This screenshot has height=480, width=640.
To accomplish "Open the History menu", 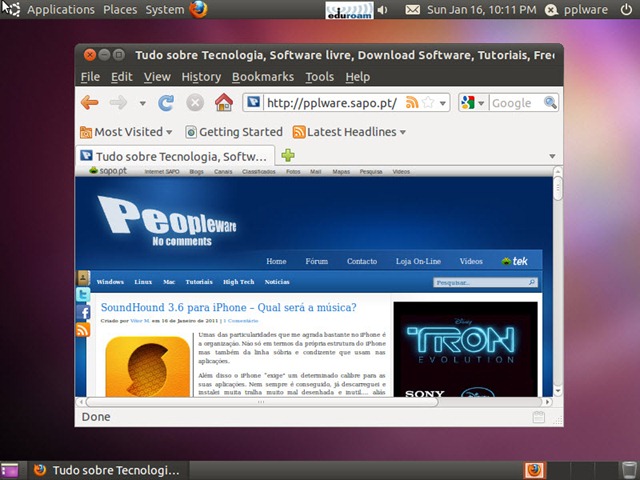I will [x=201, y=77].
